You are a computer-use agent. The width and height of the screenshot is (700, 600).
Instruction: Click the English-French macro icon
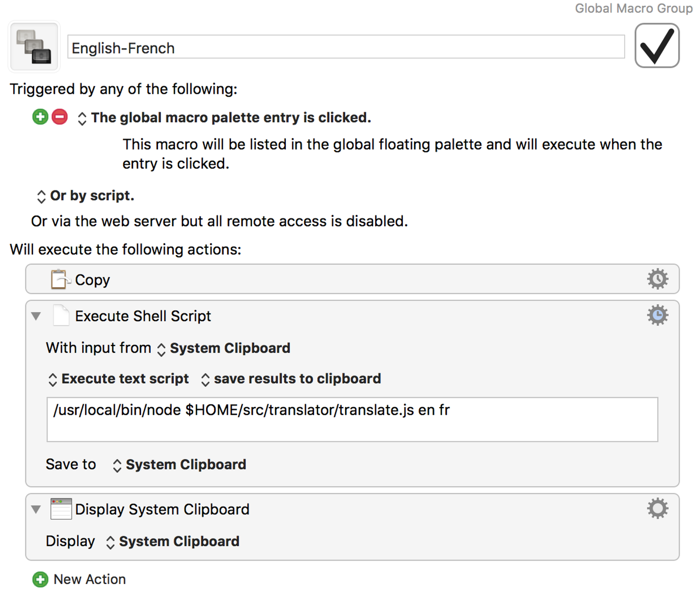[34, 46]
